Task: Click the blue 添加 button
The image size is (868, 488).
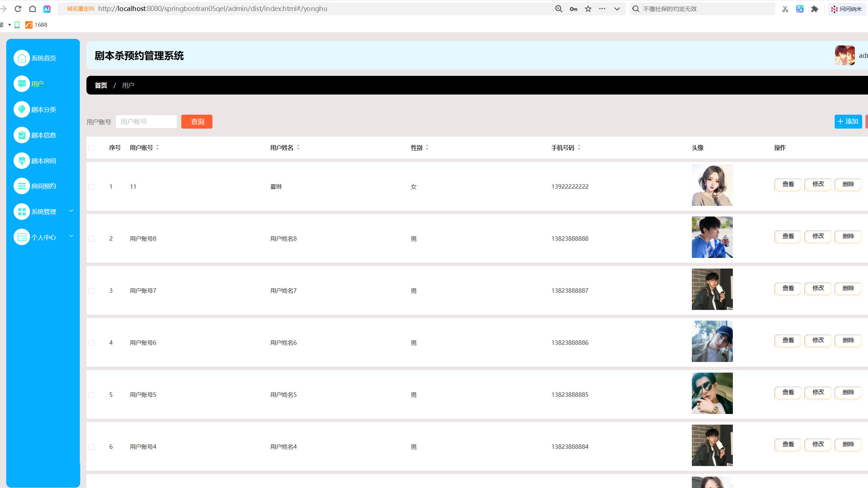Action: tap(848, 122)
